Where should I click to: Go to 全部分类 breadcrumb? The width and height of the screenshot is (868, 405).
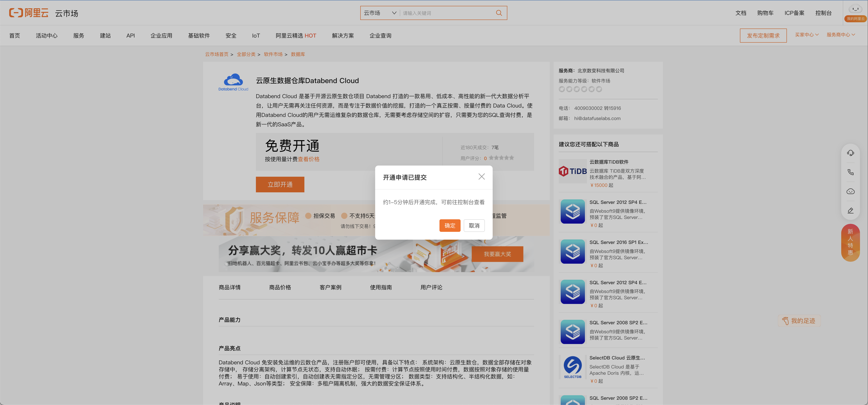(246, 54)
